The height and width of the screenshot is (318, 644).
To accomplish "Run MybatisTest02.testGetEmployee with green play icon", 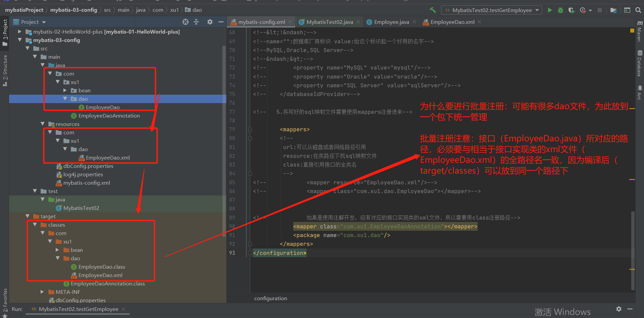I will pyautogui.click(x=550, y=10).
